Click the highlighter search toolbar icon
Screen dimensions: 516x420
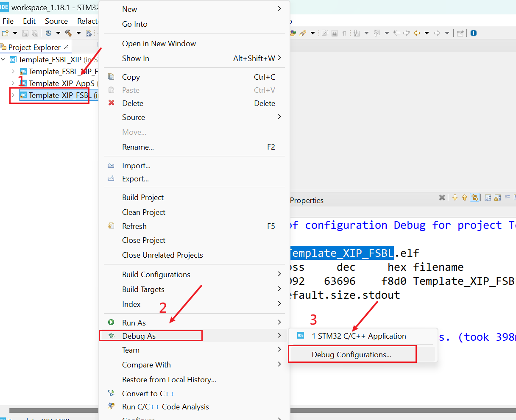pyautogui.click(x=303, y=33)
